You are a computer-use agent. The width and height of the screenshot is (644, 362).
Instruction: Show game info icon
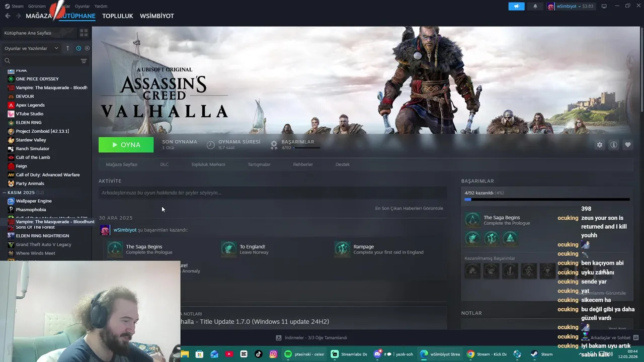(x=614, y=145)
